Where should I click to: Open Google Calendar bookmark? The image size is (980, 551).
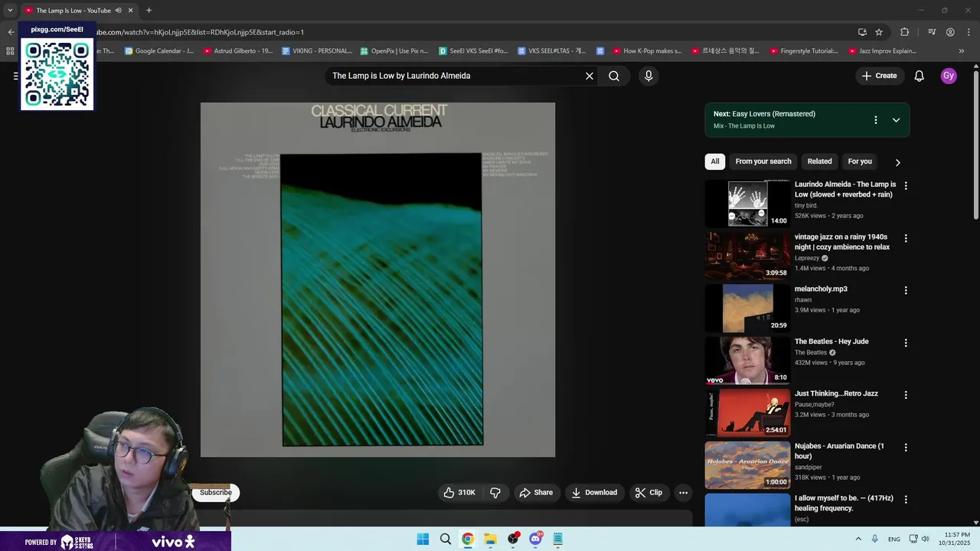[158, 51]
